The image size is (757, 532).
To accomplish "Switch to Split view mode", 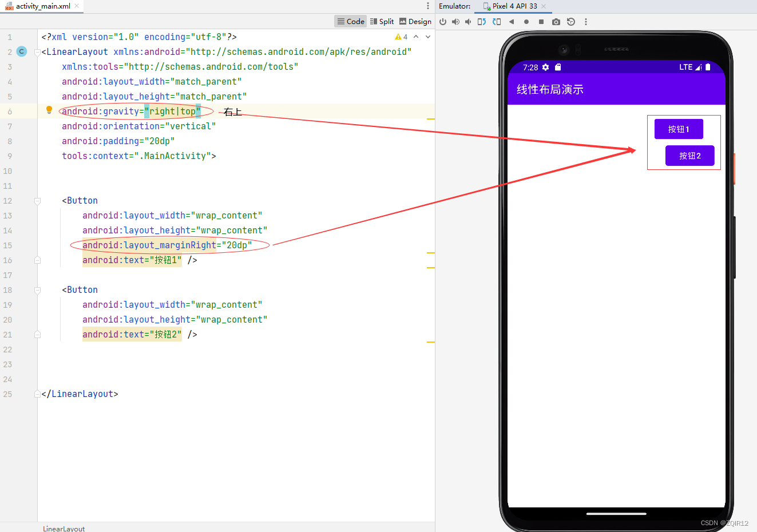I will 382,21.
